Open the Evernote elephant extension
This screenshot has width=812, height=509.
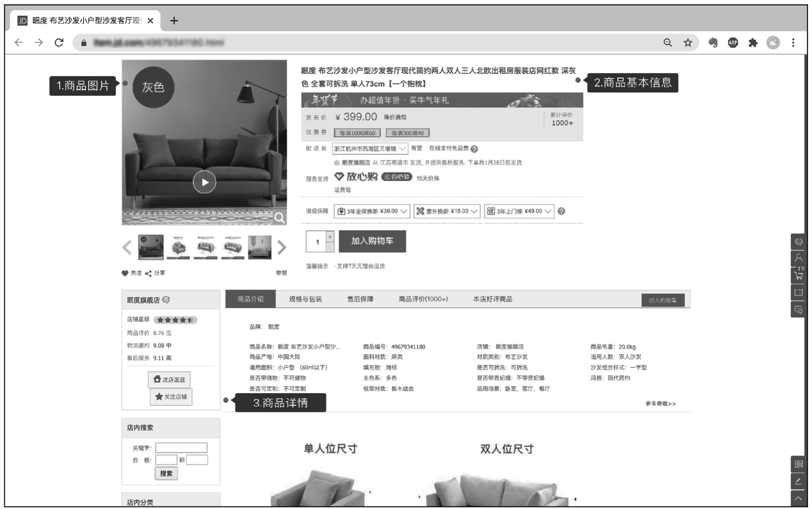(x=713, y=43)
